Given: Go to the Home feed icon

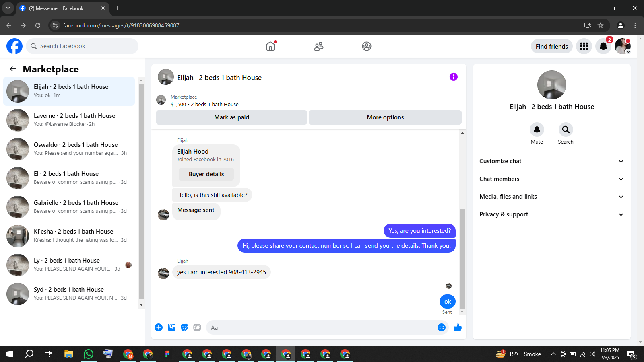Looking at the screenshot, I should click(x=270, y=46).
